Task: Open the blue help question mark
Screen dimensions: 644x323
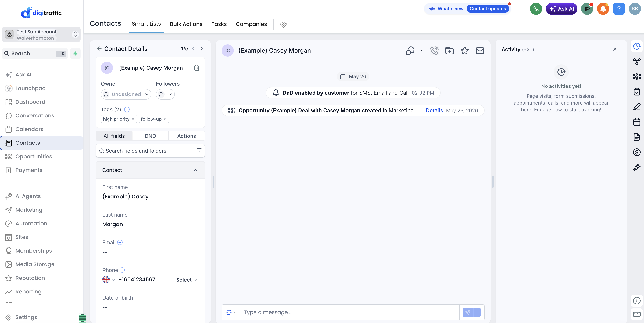Action: (x=619, y=9)
